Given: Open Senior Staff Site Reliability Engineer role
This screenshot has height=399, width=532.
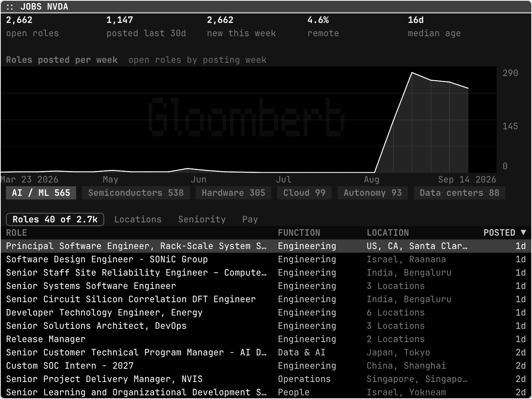Looking at the screenshot, I should click(x=266, y=273).
